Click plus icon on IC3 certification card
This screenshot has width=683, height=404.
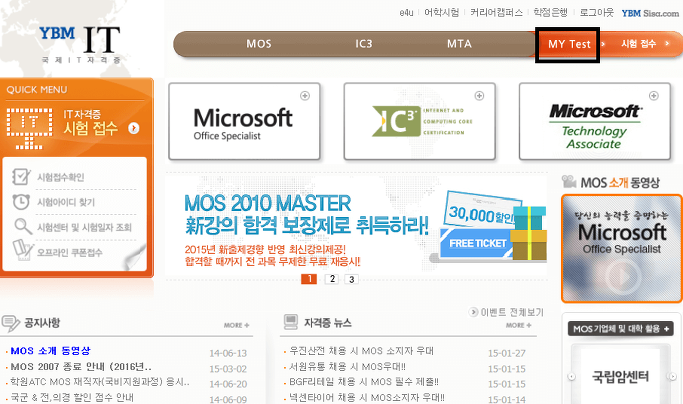479,95
